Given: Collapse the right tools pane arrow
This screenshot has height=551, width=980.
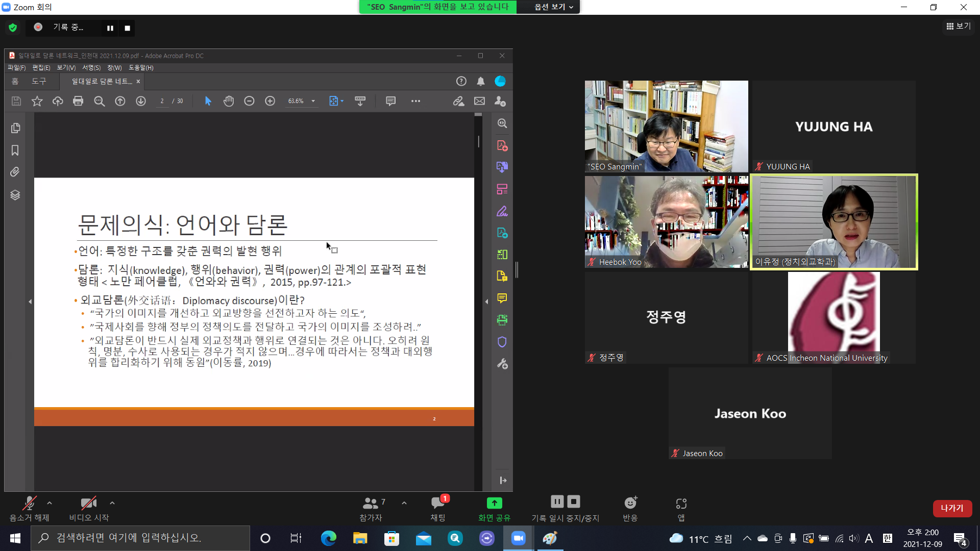Looking at the screenshot, I should (486, 302).
